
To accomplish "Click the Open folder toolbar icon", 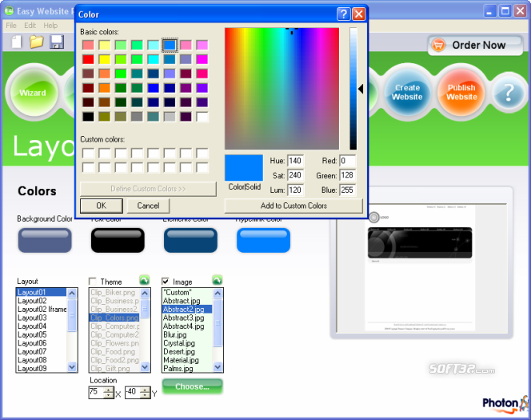I will [x=36, y=42].
